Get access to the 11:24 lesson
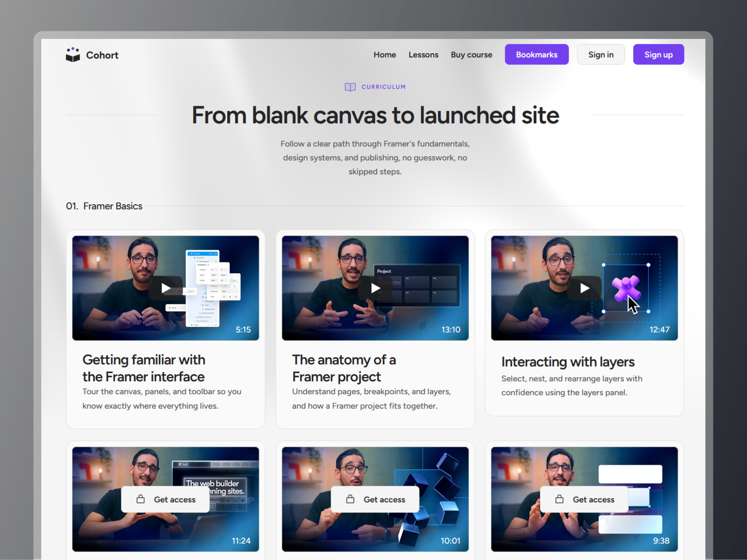 [x=166, y=499]
